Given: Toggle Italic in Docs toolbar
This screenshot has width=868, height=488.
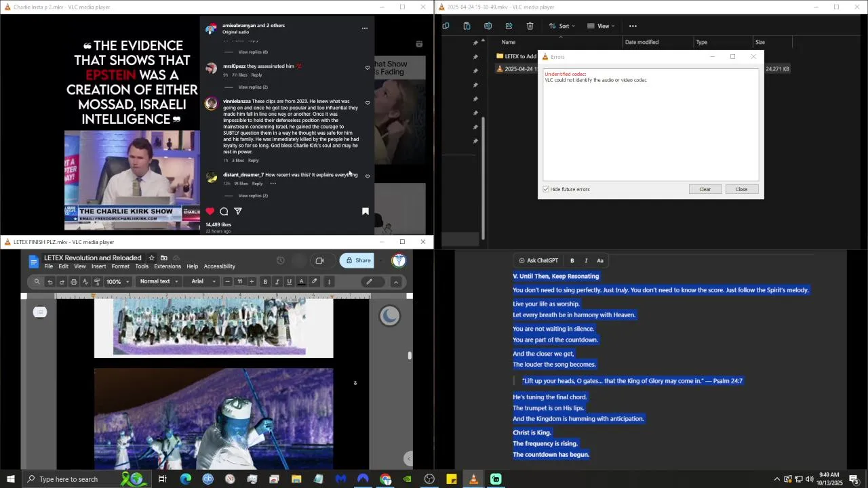Looking at the screenshot, I should (277, 282).
